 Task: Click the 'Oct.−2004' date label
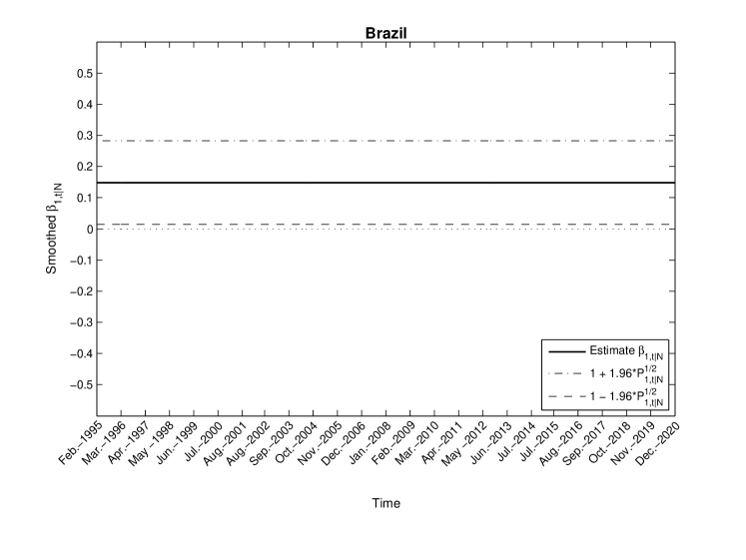click(x=297, y=443)
